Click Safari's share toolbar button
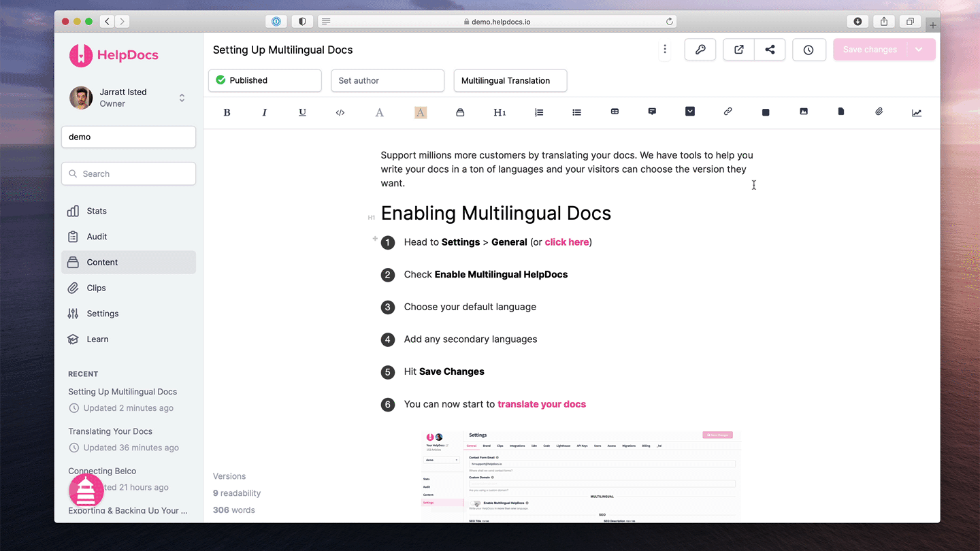The width and height of the screenshot is (980, 551). pyautogui.click(x=884, y=22)
